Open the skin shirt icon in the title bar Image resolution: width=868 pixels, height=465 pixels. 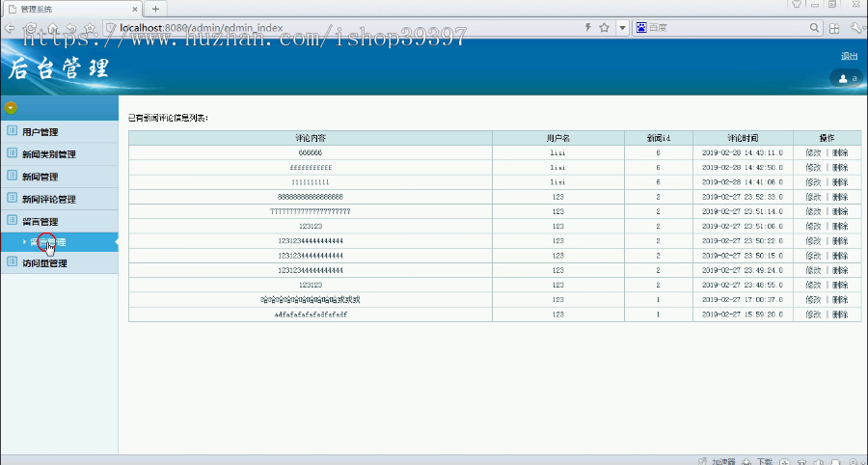coord(797,5)
